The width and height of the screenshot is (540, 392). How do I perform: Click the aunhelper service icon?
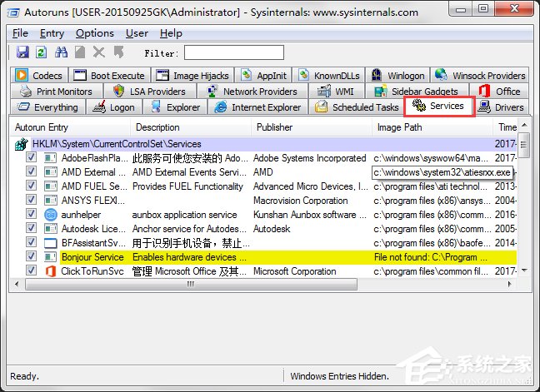pos(50,214)
